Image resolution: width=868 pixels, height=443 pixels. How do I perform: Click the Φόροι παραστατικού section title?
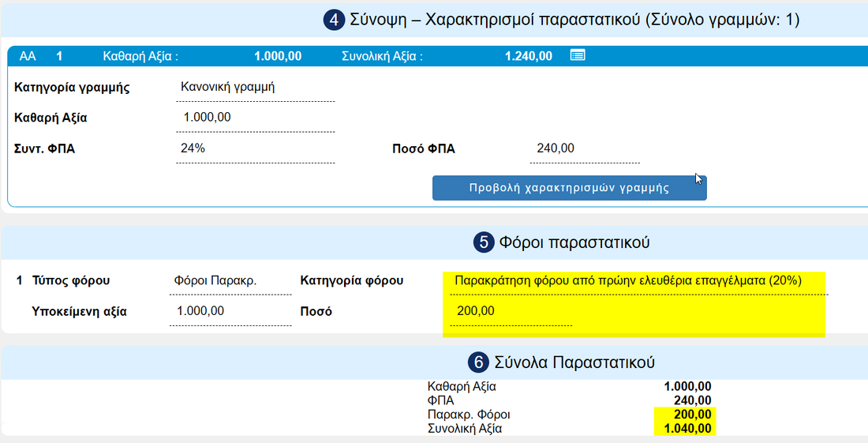[574, 242]
